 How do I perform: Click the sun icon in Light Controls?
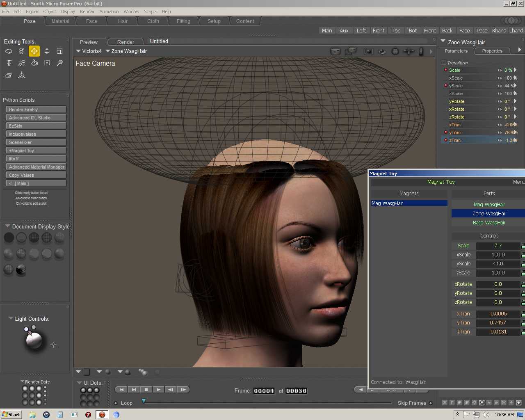[53, 345]
